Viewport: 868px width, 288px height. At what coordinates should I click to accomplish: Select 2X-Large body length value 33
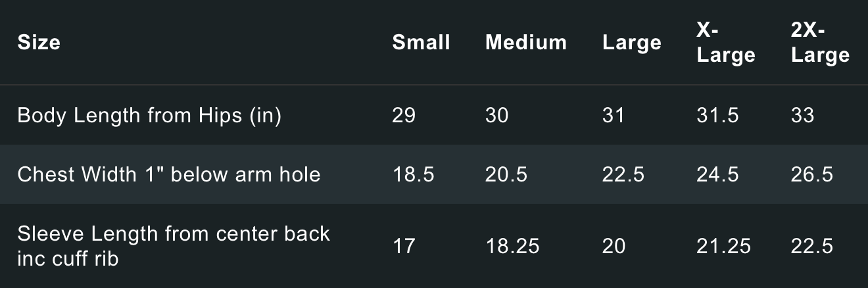tap(803, 116)
